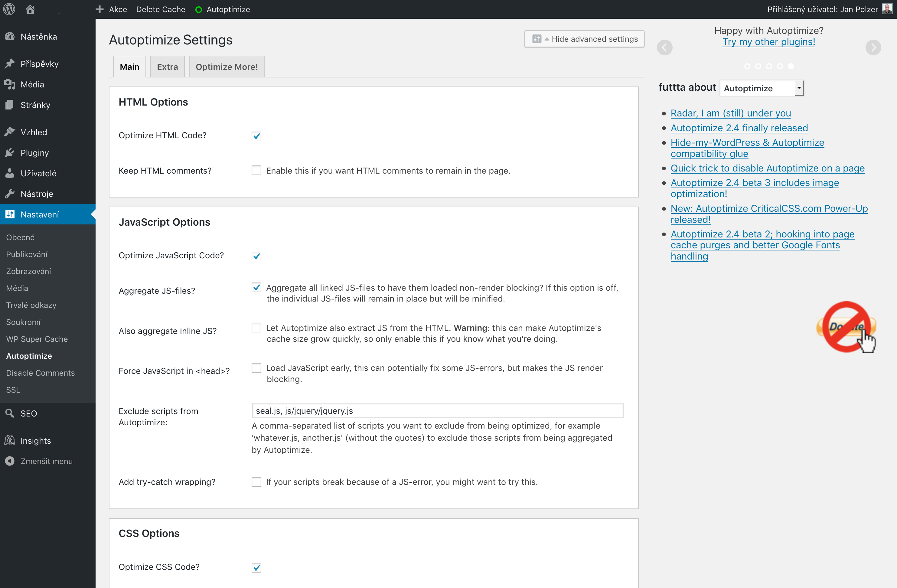Click the plus icon beside Akce
The image size is (897, 588).
[x=99, y=9]
